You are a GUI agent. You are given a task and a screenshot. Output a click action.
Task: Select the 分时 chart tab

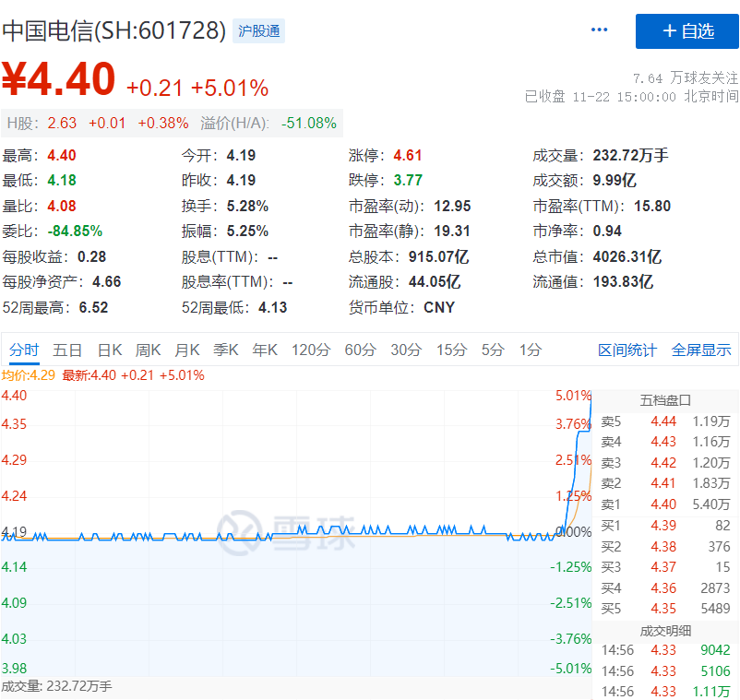click(24, 350)
